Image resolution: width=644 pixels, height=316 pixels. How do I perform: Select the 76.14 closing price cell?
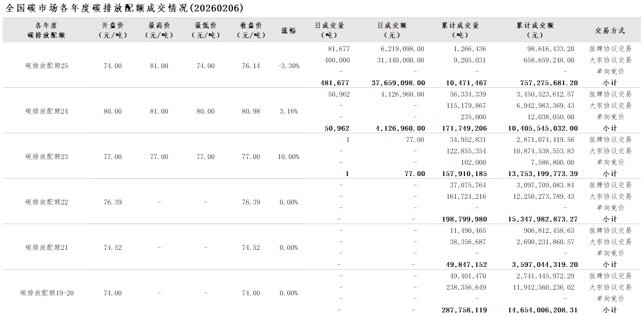click(251, 66)
